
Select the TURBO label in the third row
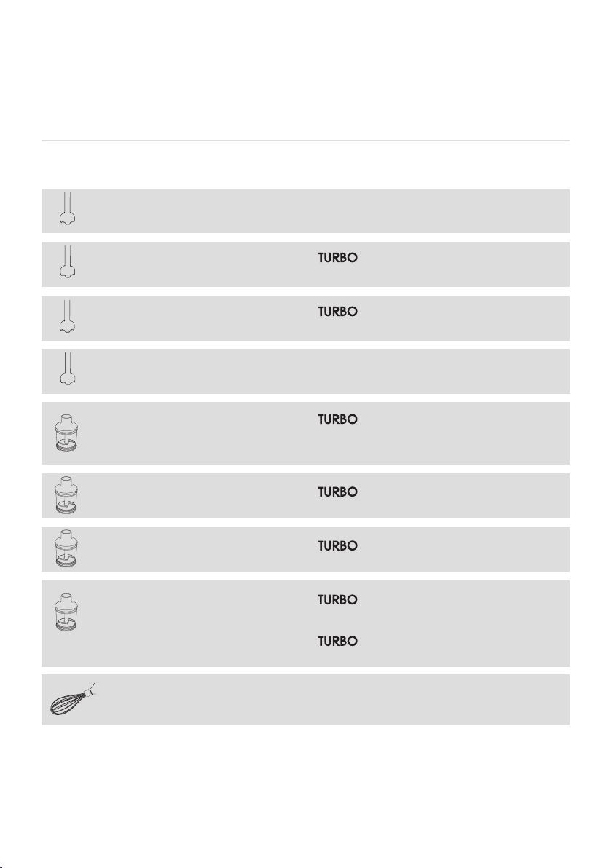pos(337,312)
